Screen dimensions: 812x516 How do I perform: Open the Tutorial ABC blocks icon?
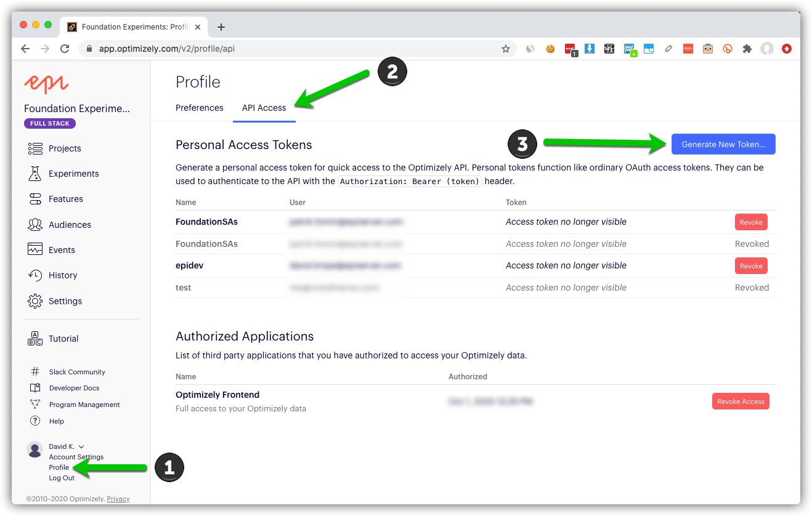pos(35,339)
